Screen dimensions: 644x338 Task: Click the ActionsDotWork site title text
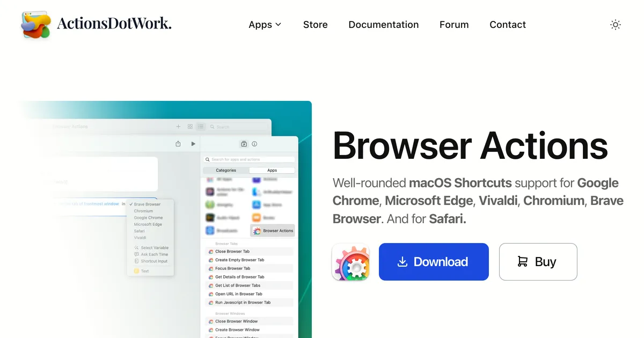(114, 24)
